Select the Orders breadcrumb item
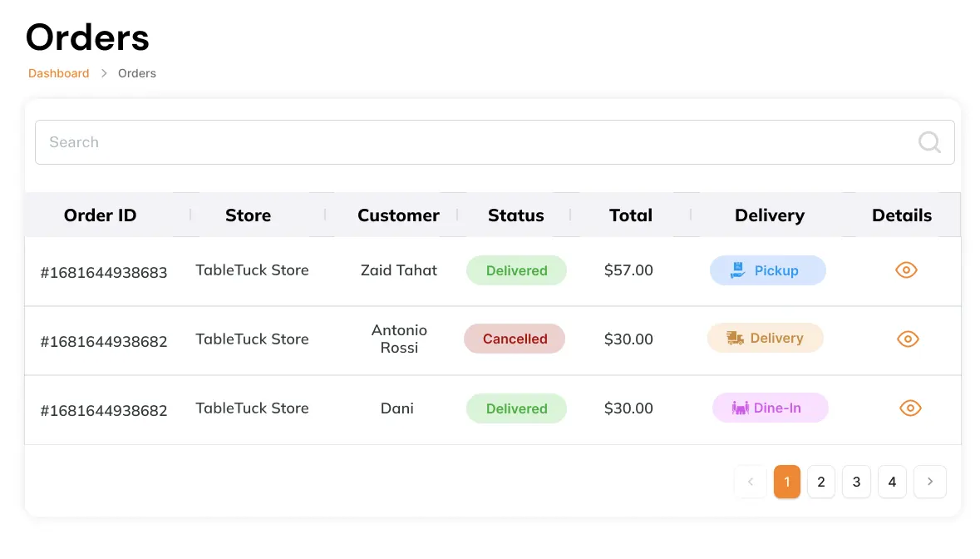Image resolution: width=980 pixels, height=559 pixels. point(137,73)
